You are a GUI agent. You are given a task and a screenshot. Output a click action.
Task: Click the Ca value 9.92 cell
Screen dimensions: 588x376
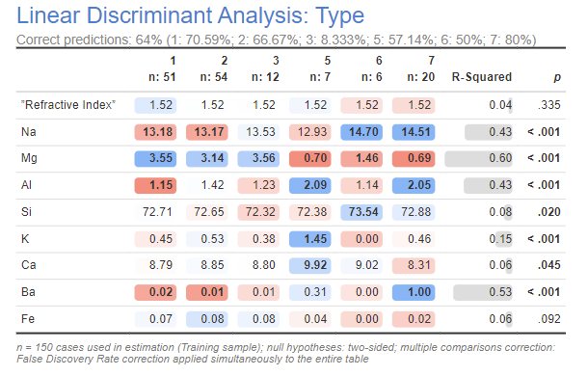(310, 265)
